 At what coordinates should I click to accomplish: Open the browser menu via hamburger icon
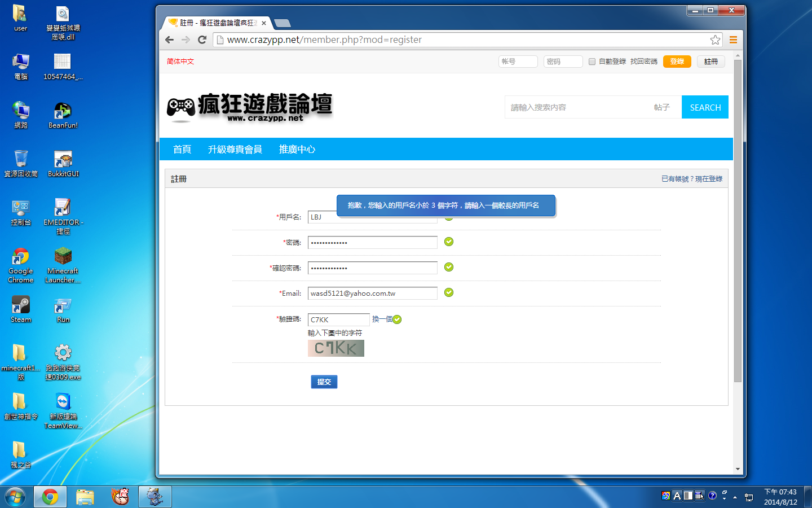pos(733,40)
